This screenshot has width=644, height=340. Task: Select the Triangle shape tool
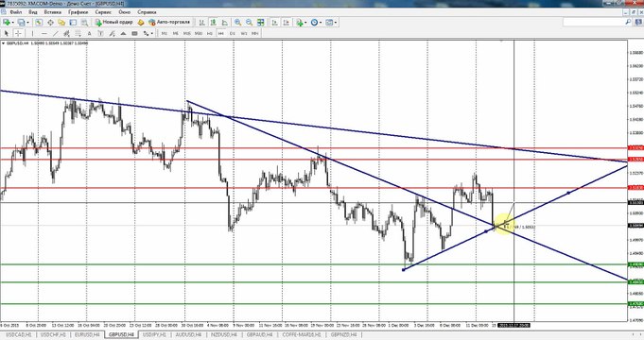123,33
